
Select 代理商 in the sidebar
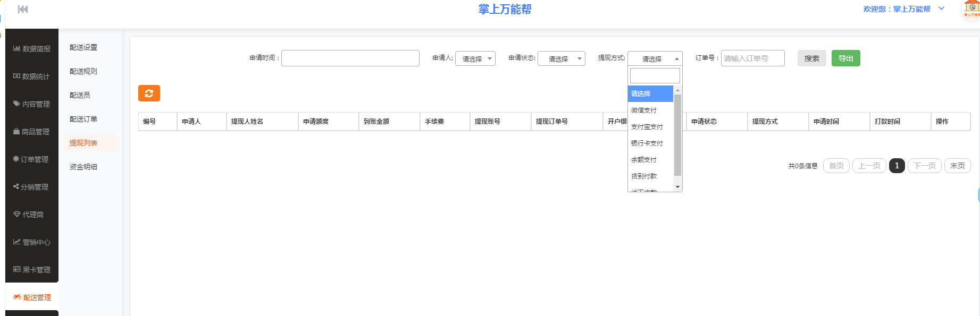tap(29, 215)
